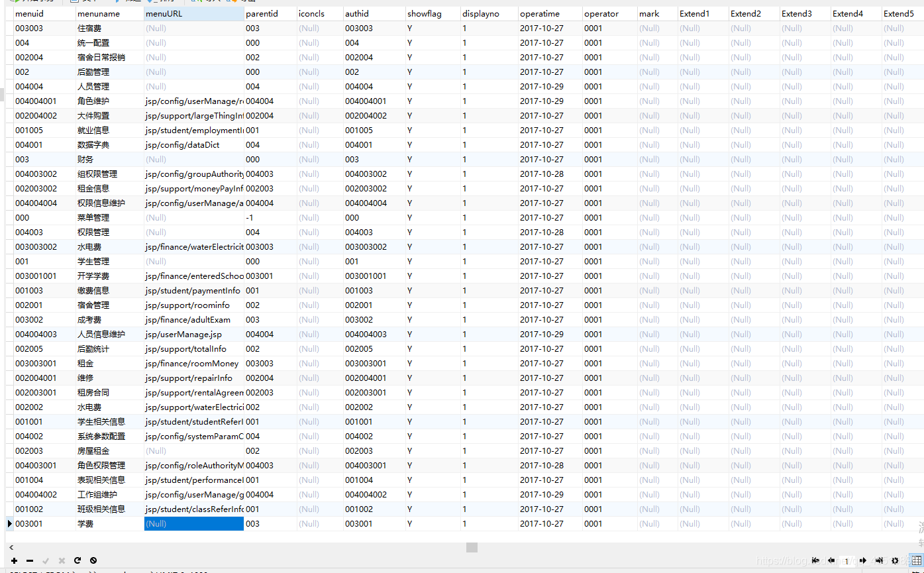This screenshot has width=924, height=573.
Task: Select the iconcls column header
Action: point(320,13)
